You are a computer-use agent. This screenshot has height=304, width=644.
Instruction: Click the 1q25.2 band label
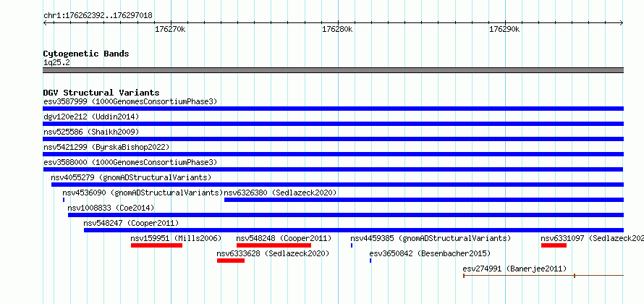click(56, 62)
